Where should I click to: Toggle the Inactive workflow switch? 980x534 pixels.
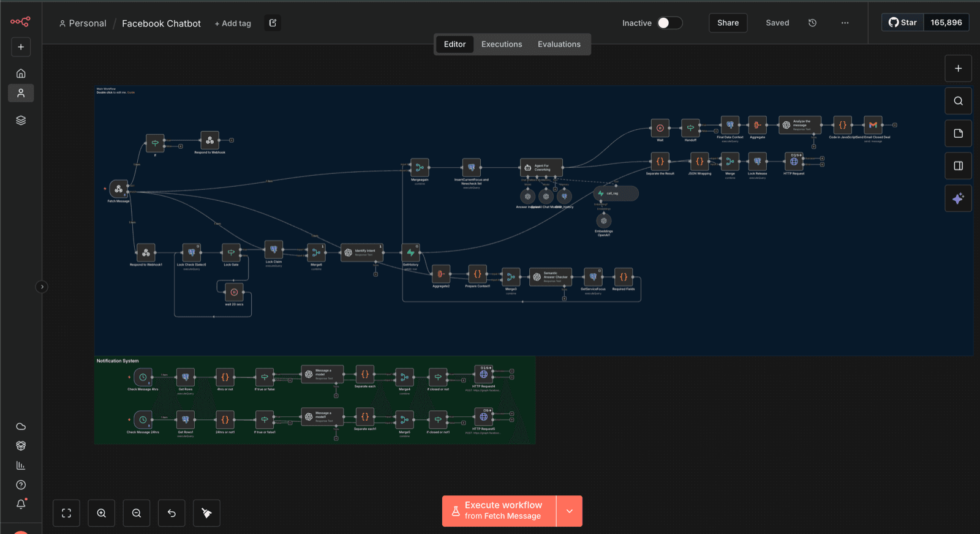tap(669, 23)
